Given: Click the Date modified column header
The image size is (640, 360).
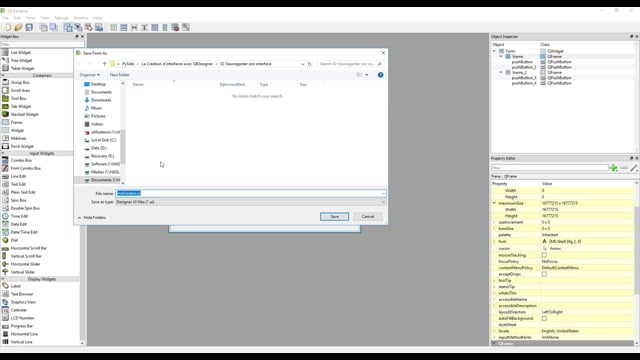Looking at the screenshot, I should [x=232, y=84].
